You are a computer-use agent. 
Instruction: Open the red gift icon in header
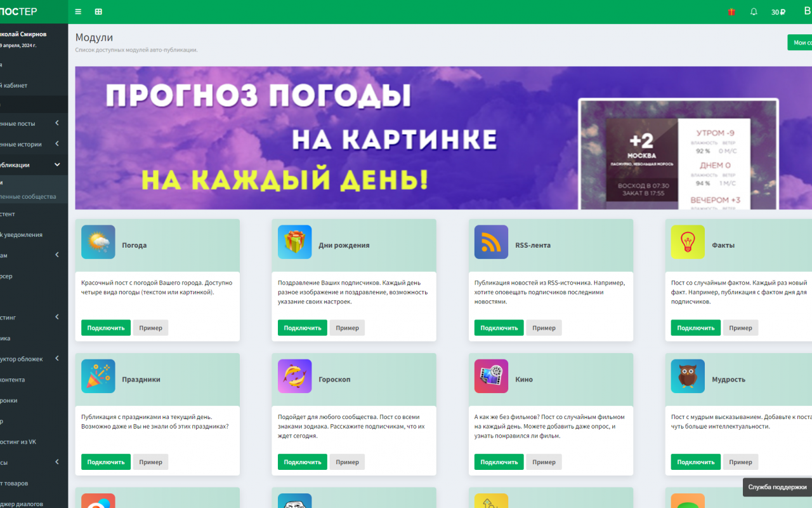pyautogui.click(x=731, y=11)
